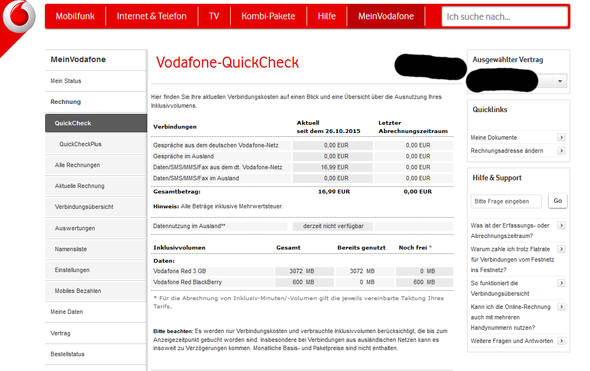Click arrow next to Erfassungs- oder Abrechnungszeitraum question
Image resolution: width=590 pixels, height=371 pixels.
click(561, 225)
